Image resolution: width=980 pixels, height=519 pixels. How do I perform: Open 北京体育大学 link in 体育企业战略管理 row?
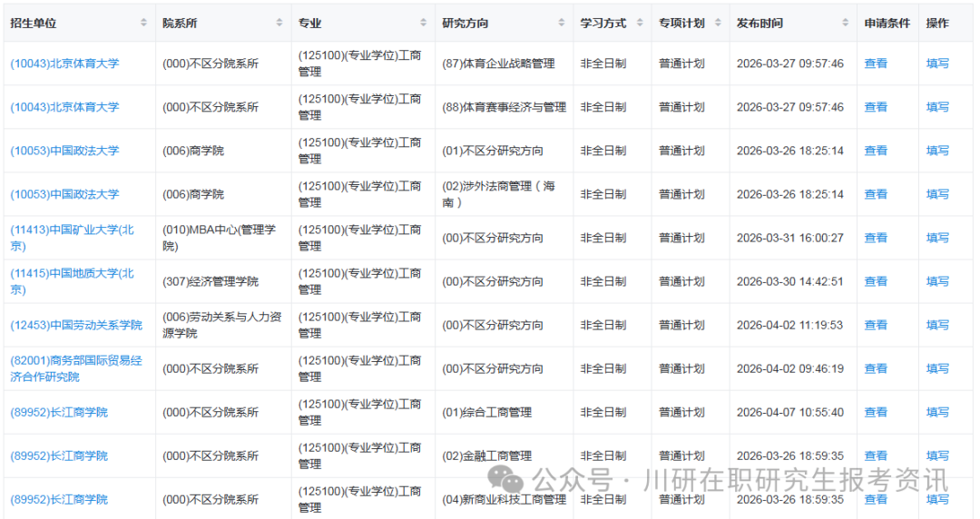pyautogui.click(x=64, y=64)
